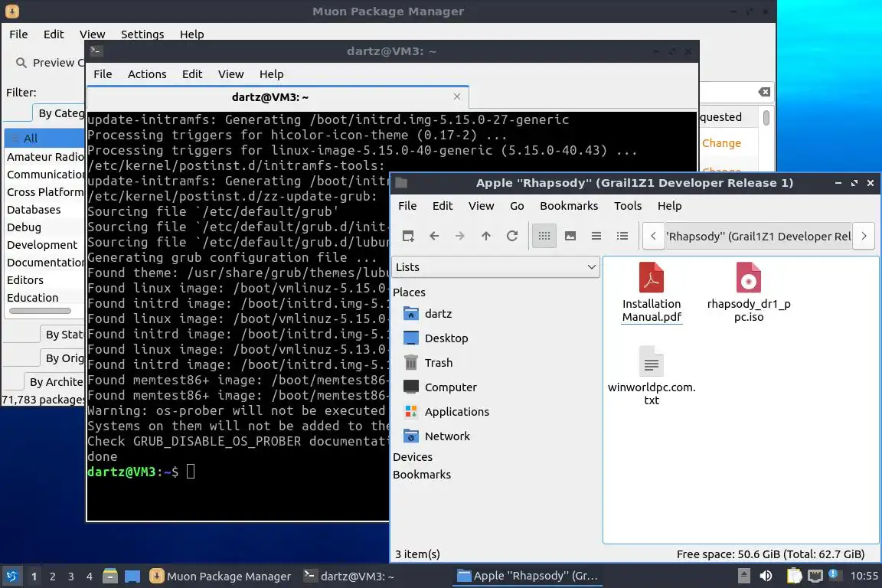Image resolution: width=882 pixels, height=588 pixels.
Task: Open Actions menu in terminal window
Action: (x=147, y=74)
